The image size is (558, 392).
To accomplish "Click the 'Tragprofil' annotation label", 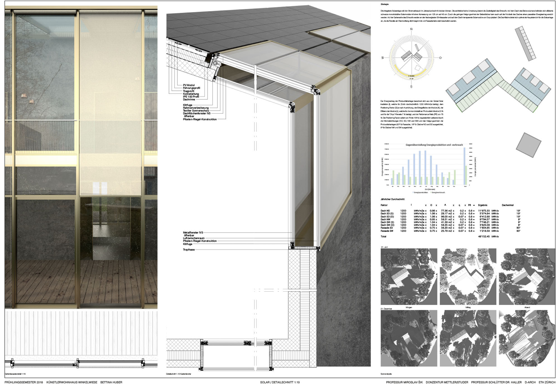I will (189, 91).
